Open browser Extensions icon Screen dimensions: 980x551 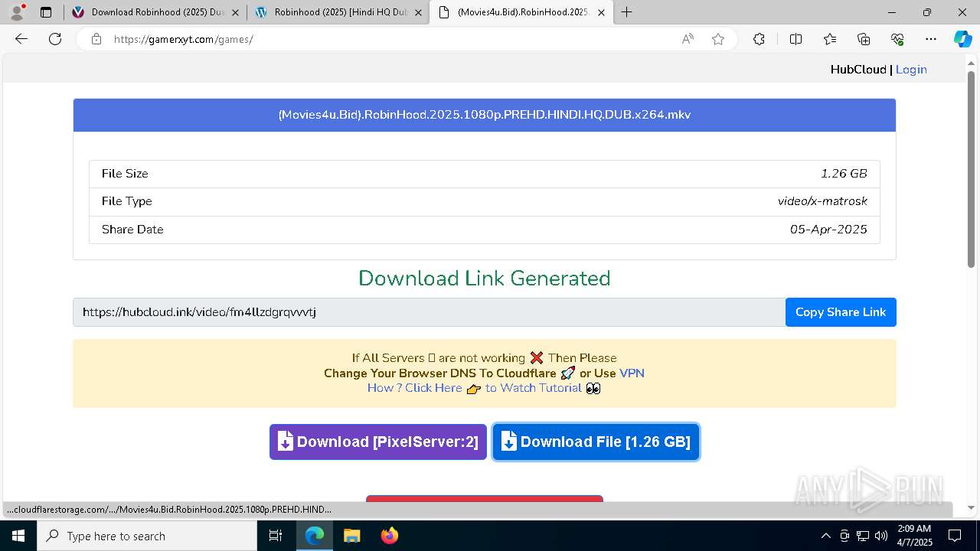[759, 39]
